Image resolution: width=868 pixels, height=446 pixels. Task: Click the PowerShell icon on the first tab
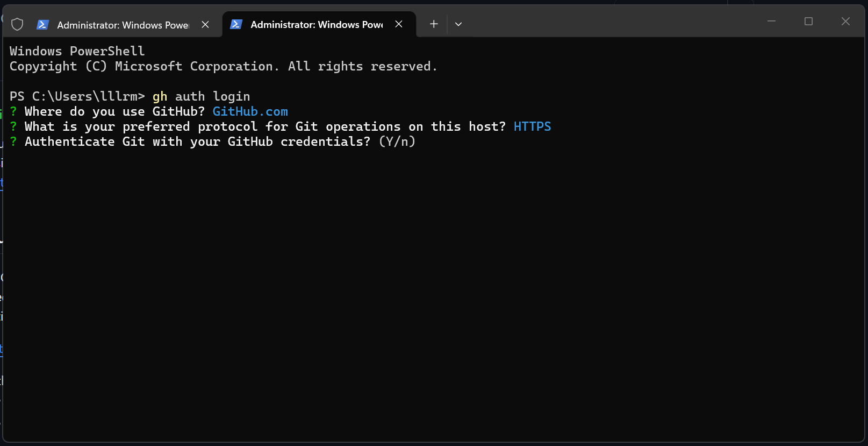[x=43, y=24]
